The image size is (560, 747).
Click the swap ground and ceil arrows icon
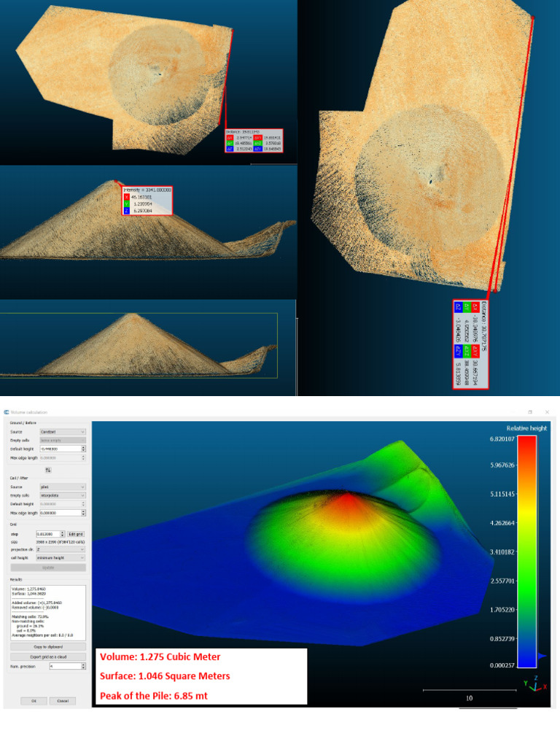pos(48,470)
